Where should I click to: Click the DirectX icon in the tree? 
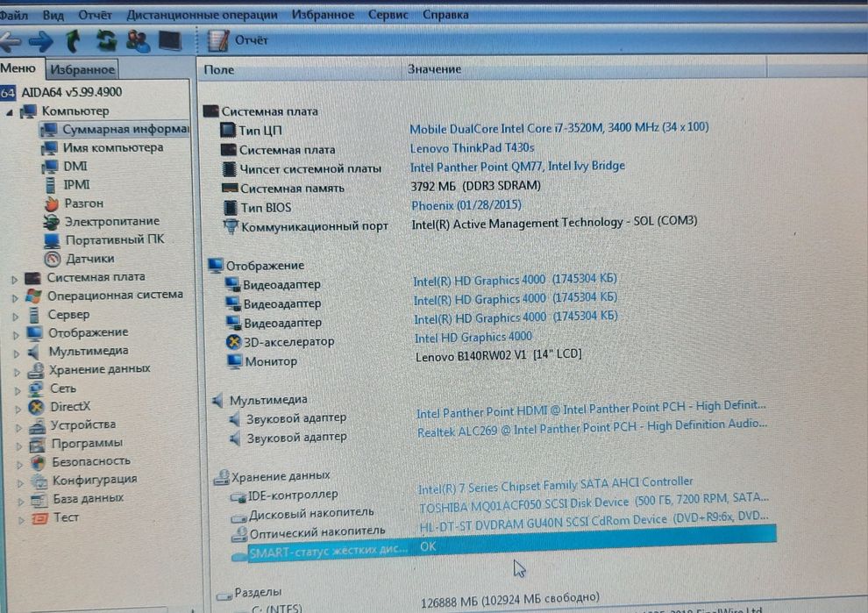(37, 407)
